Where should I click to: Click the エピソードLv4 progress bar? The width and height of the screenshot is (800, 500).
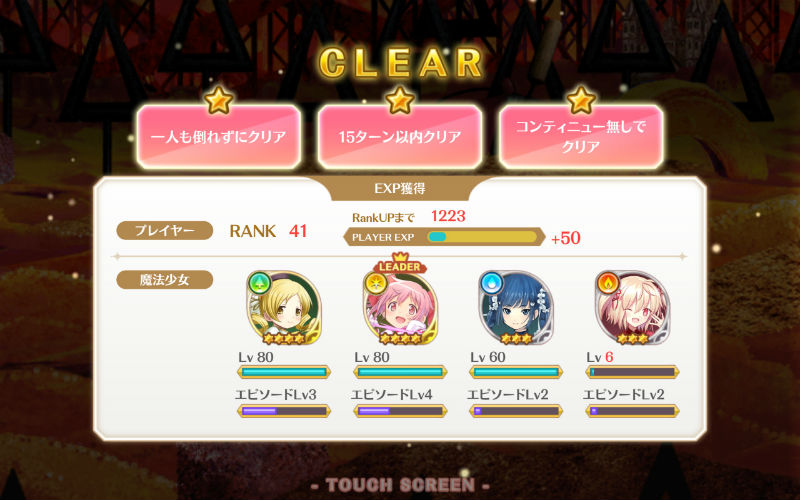[400, 411]
